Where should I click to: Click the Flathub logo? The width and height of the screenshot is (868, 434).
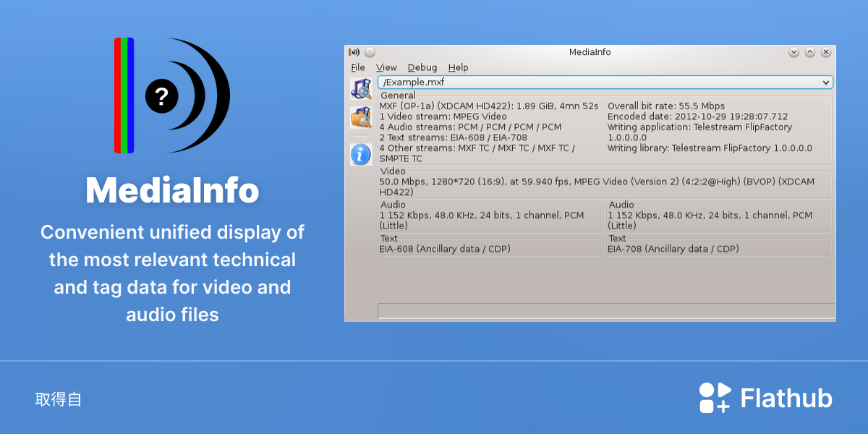[766, 398]
